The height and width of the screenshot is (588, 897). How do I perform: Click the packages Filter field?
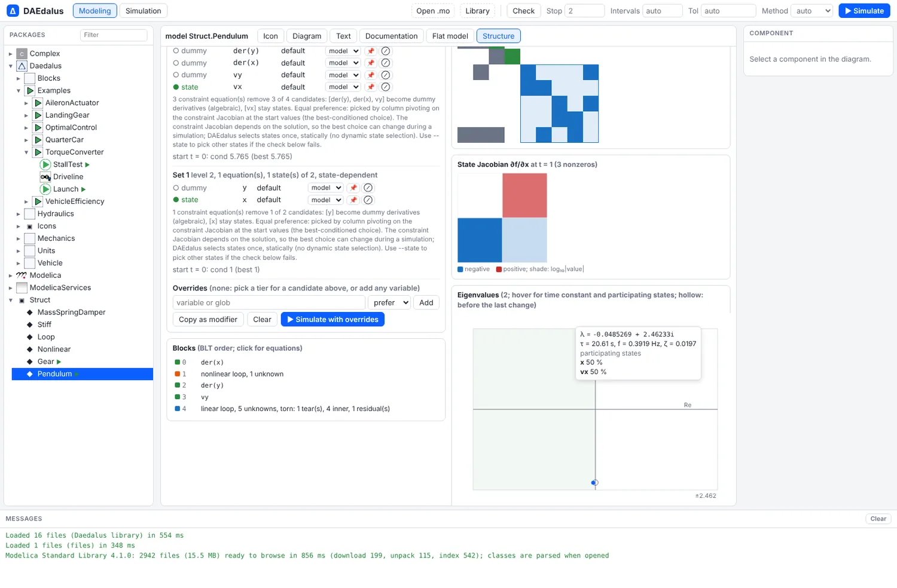click(114, 35)
